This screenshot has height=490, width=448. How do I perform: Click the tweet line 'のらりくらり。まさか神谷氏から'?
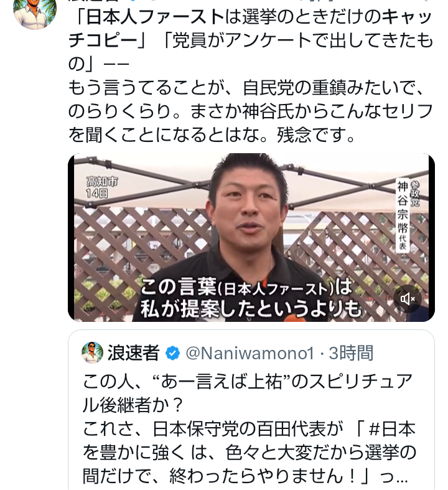coord(251,111)
